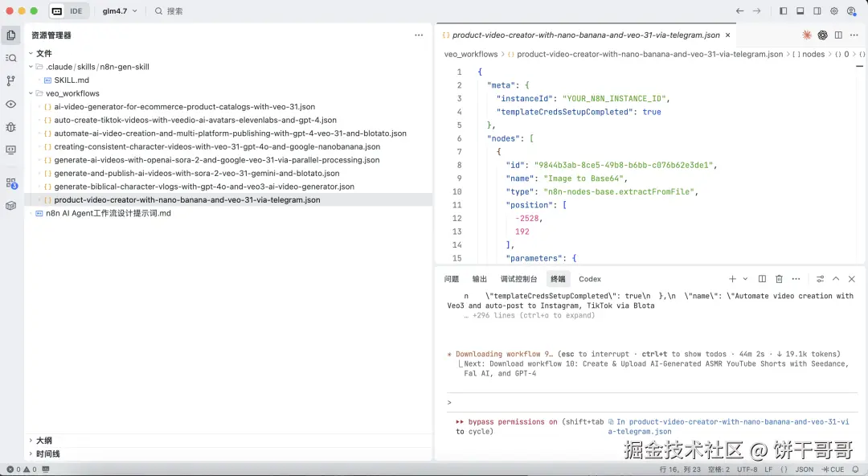868x476 pixels.
Task: Switch to the 问题 problems tab
Action: click(x=452, y=279)
